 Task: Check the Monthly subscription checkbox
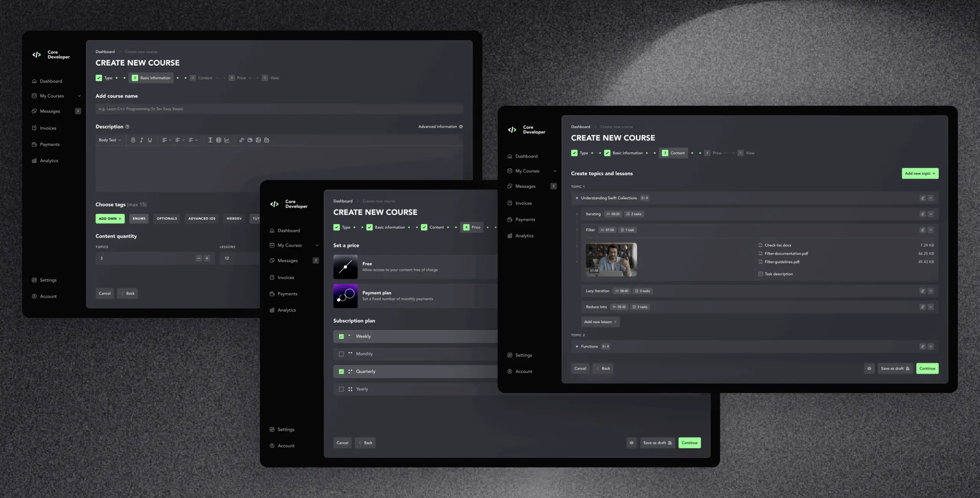[341, 354]
